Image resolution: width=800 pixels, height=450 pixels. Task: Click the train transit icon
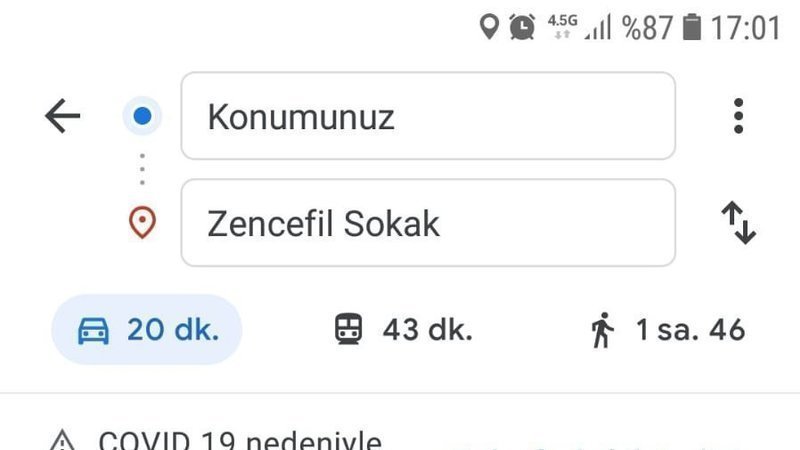coord(348,330)
